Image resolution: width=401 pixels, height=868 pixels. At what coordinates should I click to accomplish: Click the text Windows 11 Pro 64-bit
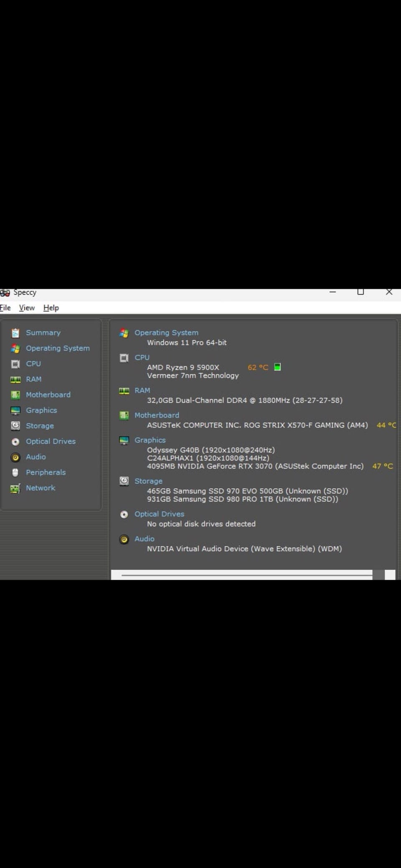click(x=187, y=343)
